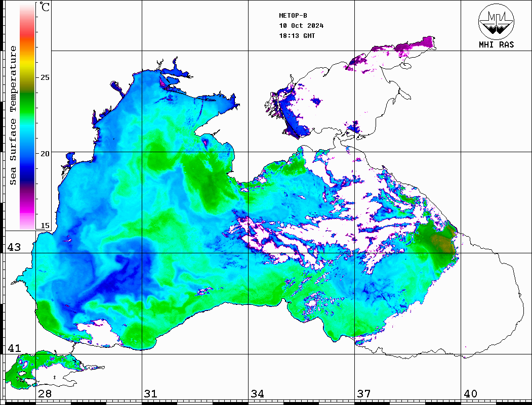Viewport: 532px width, 405px height.
Task: Click the "18:13 GMT" timestamp
Action: [x=297, y=36]
